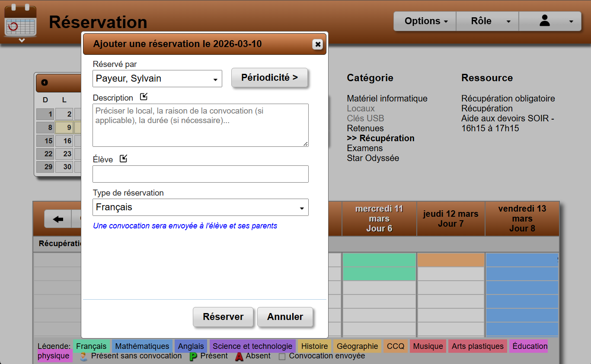
Task: Click the Réservation calendar logo icon
Action: point(20,22)
